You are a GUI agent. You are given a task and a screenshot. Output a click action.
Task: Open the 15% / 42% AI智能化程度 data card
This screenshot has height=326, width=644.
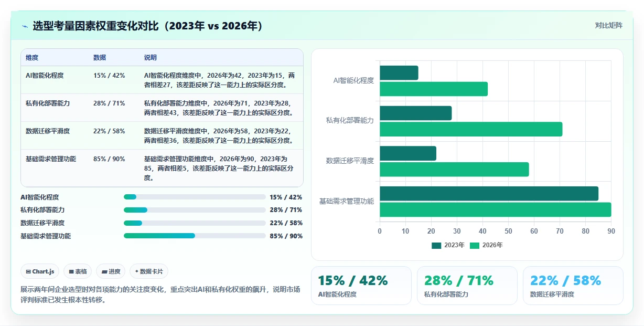tap(361, 286)
